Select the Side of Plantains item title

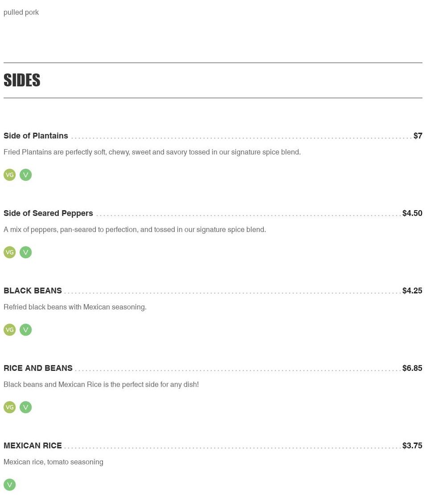pos(36,136)
